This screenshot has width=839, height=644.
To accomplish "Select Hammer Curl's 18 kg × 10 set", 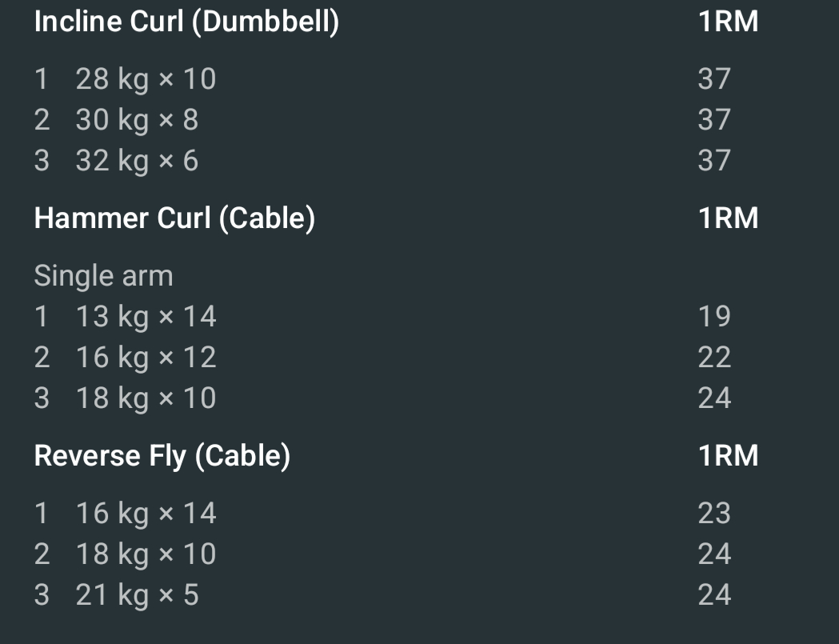I will pos(146,398).
